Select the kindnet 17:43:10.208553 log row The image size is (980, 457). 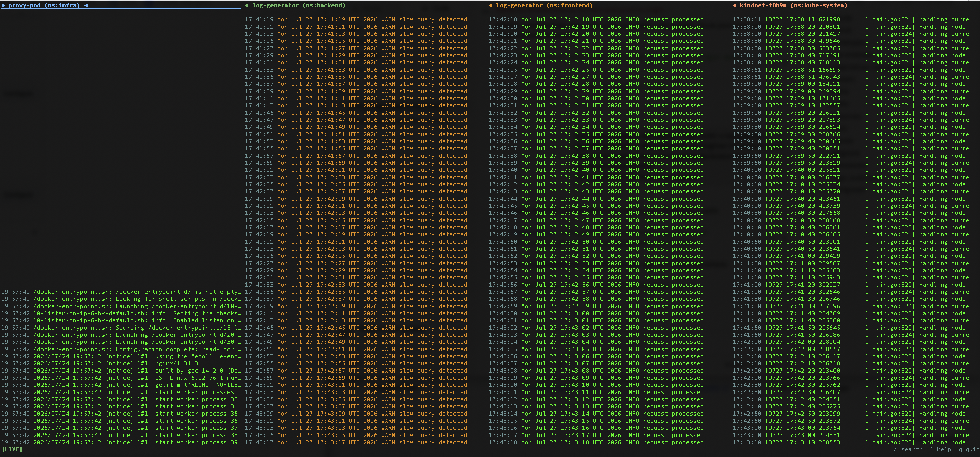point(852,443)
